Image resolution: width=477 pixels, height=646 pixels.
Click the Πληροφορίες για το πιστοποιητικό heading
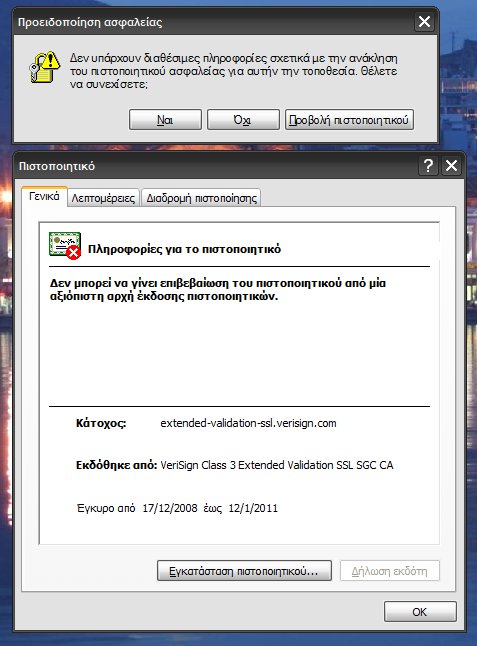pyautogui.click(x=184, y=249)
